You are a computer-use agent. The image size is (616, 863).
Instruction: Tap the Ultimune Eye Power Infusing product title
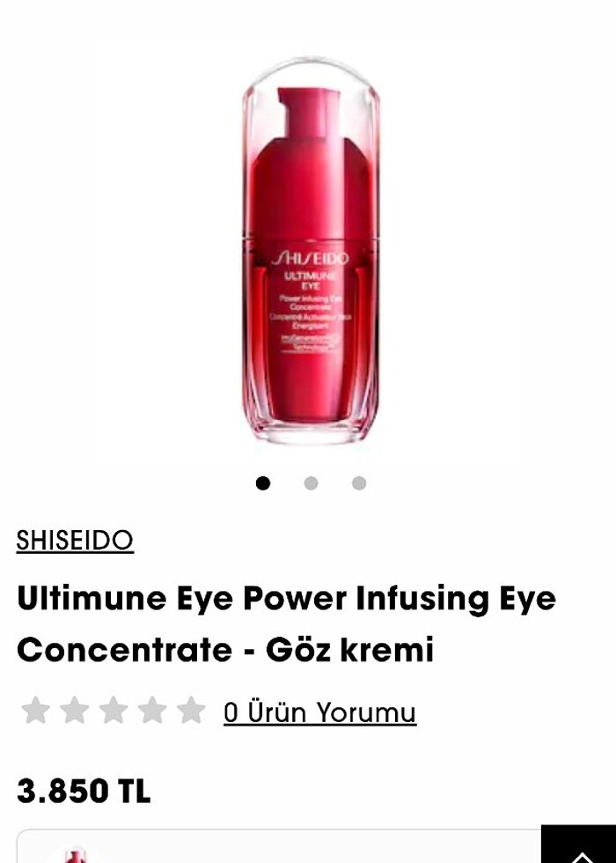click(x=286, y=623)
